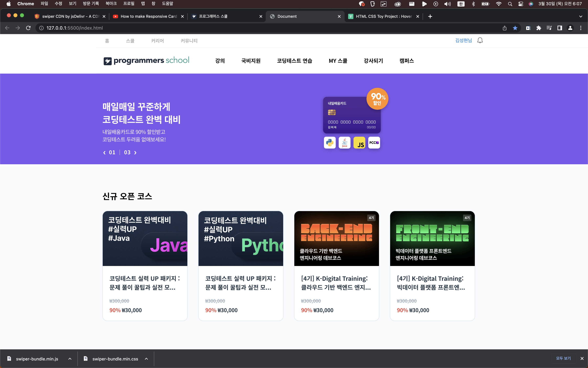588x368 pixels.
Task: Open the 북마크 menu
Action: click(111, 4)
